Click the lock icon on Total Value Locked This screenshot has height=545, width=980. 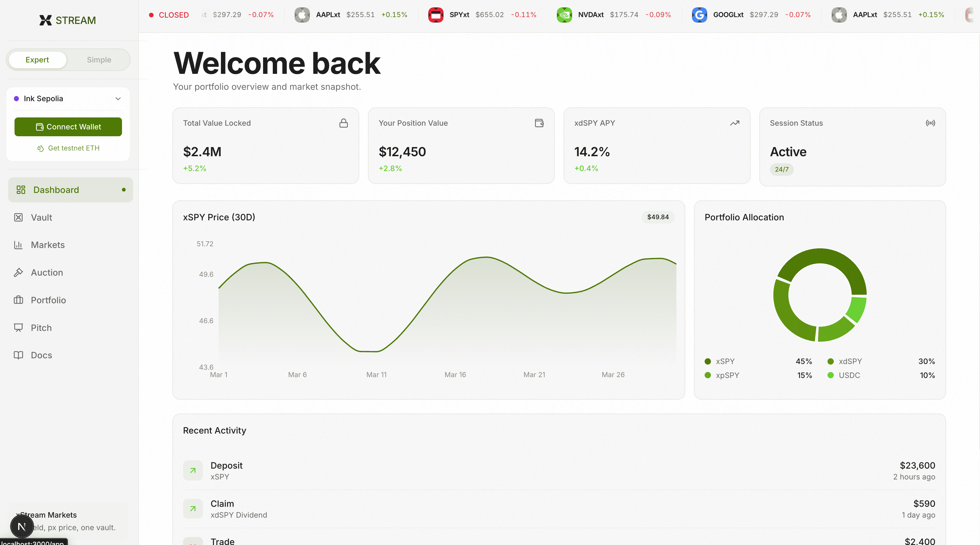343,123
